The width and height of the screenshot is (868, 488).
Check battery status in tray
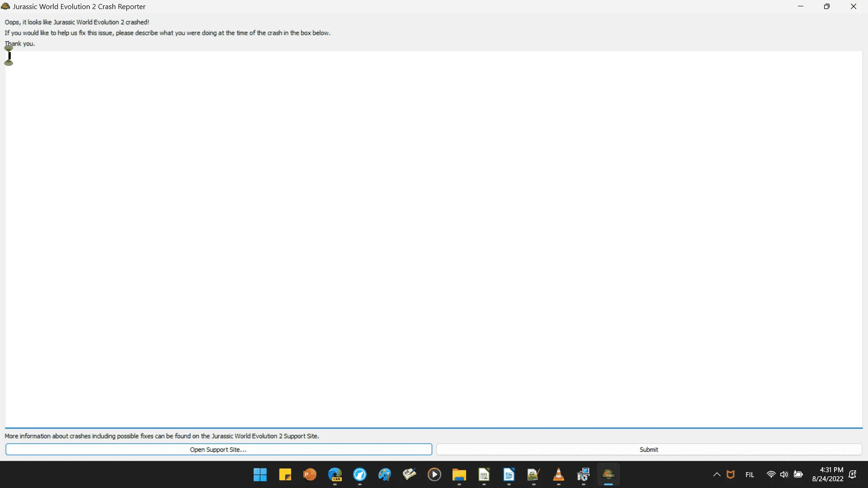coord(798,474)
